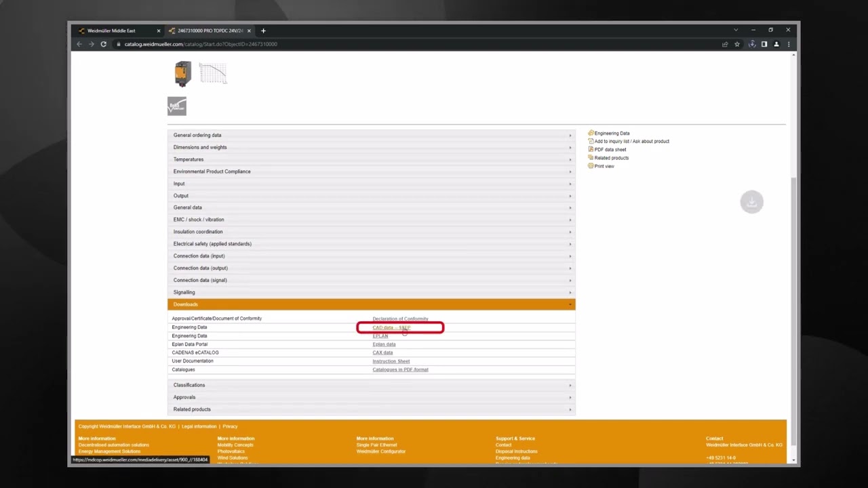Expand Electrical safety (applied standards) section
The image size is (868, 488).
(371, 244)
